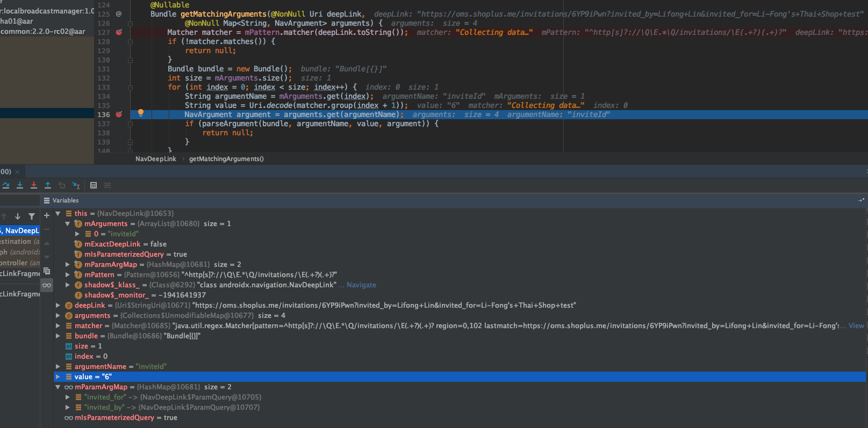Toggle the breakpoint on line 127
868x428 pixels.
119,32
